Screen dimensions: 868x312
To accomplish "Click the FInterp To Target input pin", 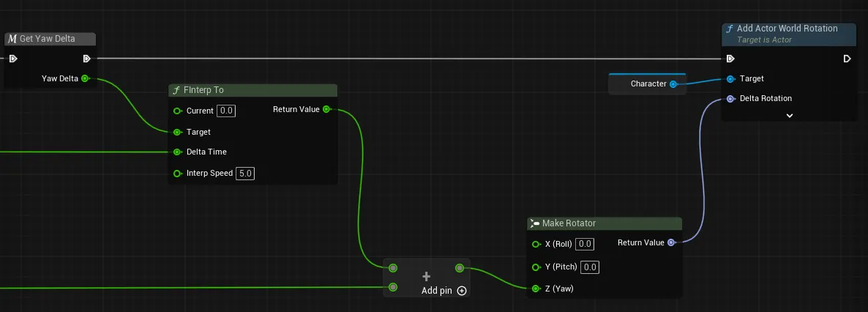I will (177, 132).
